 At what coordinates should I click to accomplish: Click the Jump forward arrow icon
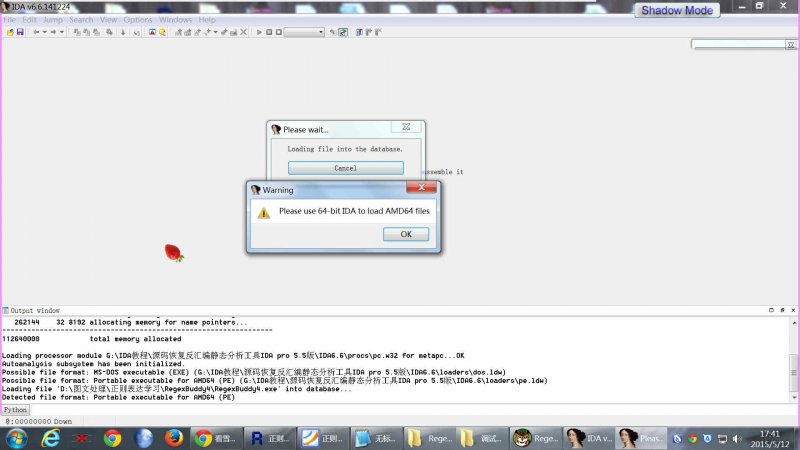coord(53,32)
